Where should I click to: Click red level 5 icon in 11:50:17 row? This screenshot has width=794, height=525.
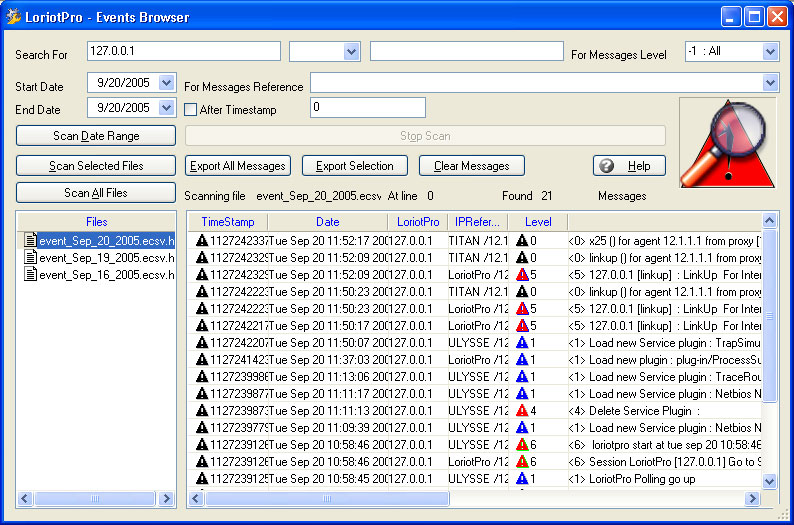[522, 326]
